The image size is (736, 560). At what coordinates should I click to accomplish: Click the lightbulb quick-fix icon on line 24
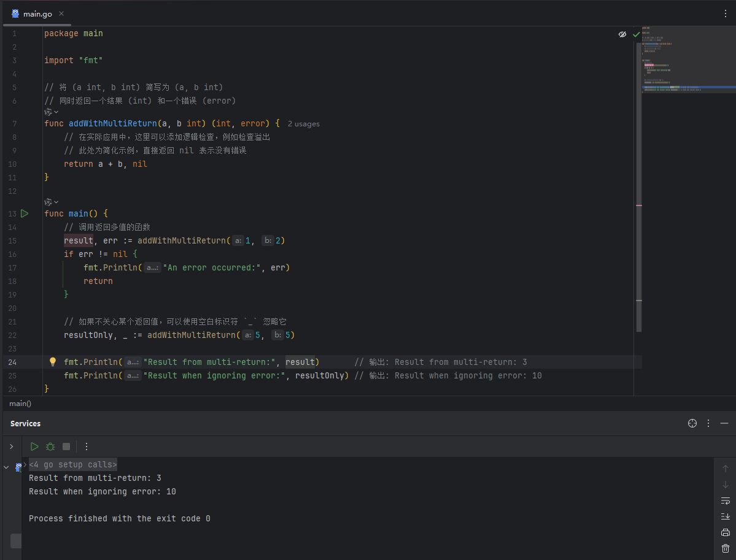(x=53, y=362)
